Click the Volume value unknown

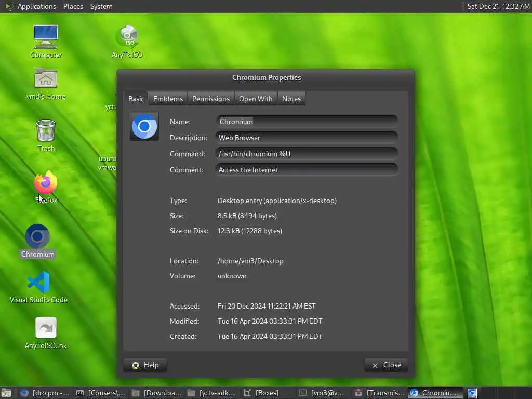click(x=232, y=276)
